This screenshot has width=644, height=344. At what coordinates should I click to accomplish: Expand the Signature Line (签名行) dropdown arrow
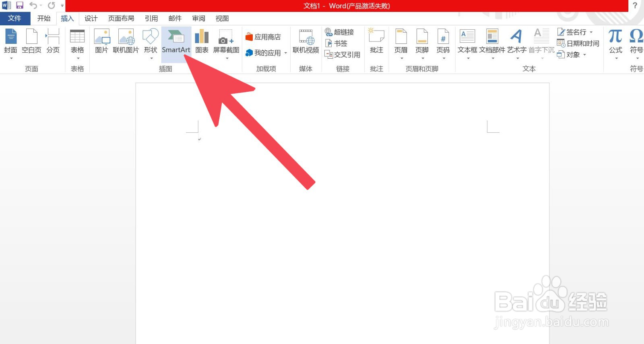tap(591, 32)
